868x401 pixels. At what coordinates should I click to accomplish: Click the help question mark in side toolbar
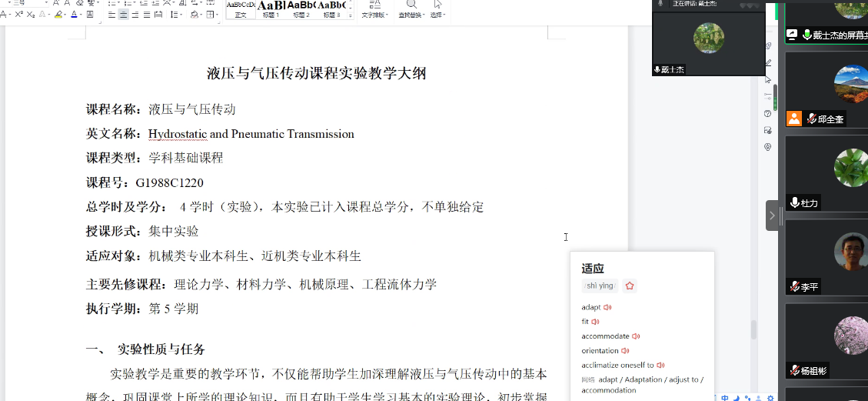[x=767, y=113]
